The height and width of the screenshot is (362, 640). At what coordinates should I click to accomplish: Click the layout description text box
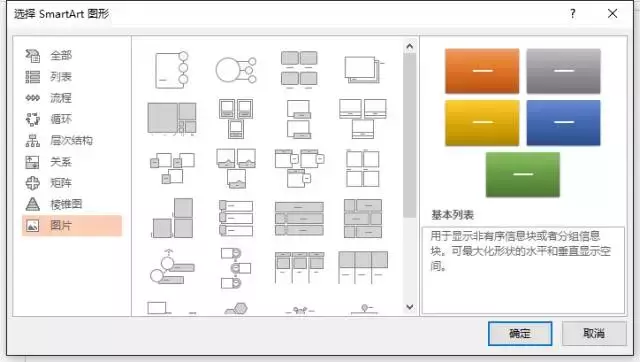(x=523, y=270)
